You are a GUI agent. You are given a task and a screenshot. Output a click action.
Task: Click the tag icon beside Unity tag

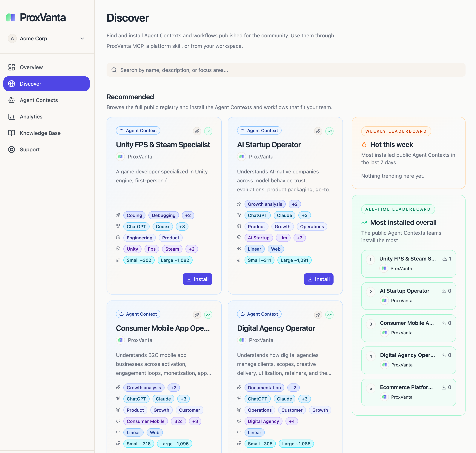pos(118,249)
